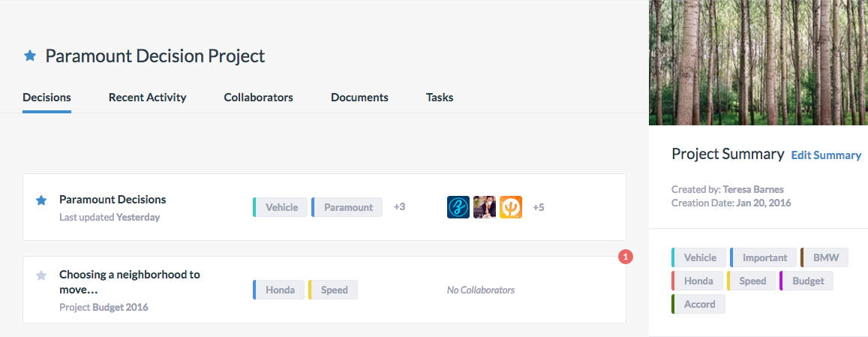Unstar the Paramount Decisions entry
This screenshot has width=868, height=337.
41,200
